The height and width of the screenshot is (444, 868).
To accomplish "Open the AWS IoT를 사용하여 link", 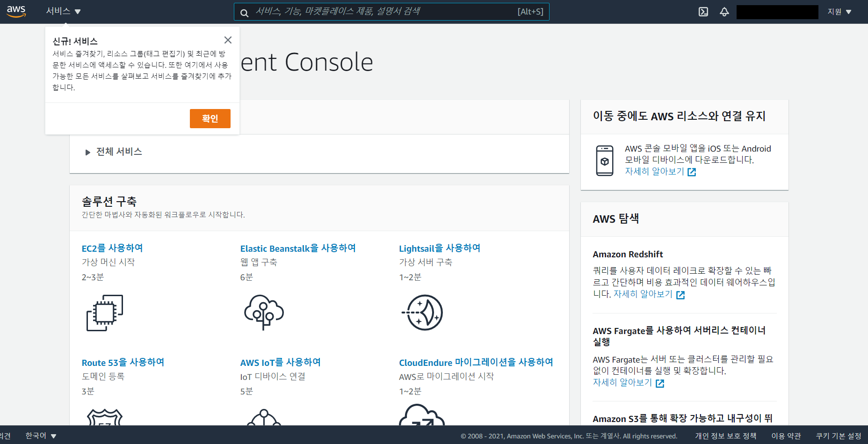I will [281, 362].
